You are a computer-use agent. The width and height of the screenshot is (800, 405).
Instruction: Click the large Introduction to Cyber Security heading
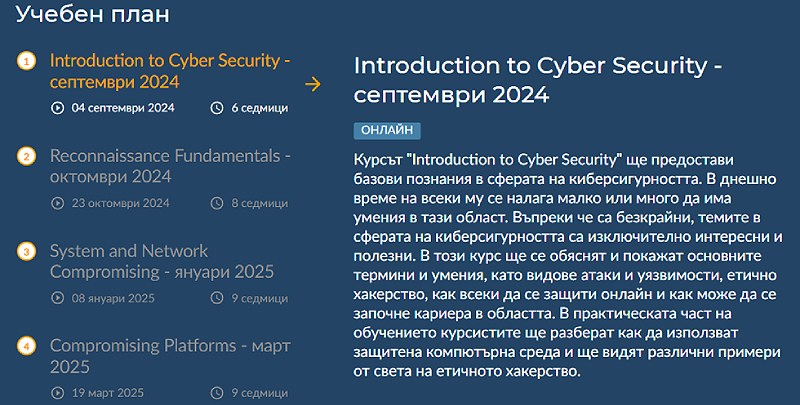pyautogui.click(x=538, y=80)
